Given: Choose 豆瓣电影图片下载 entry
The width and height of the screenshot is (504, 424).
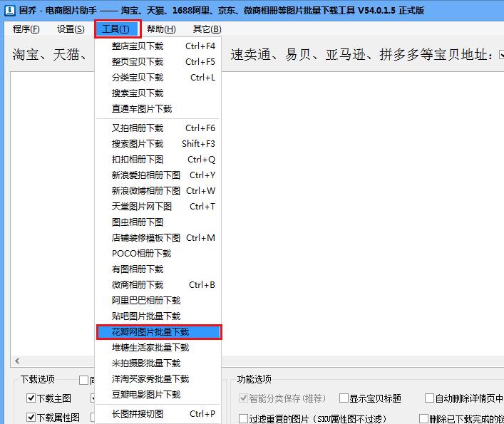Looking at the screenshot, I should click(x=158, y=395).
